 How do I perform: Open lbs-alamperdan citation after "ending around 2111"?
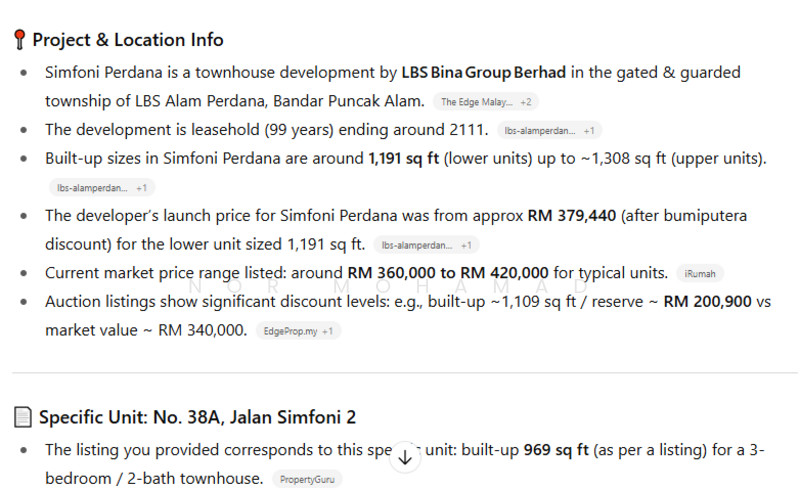[x=540, y=131]
